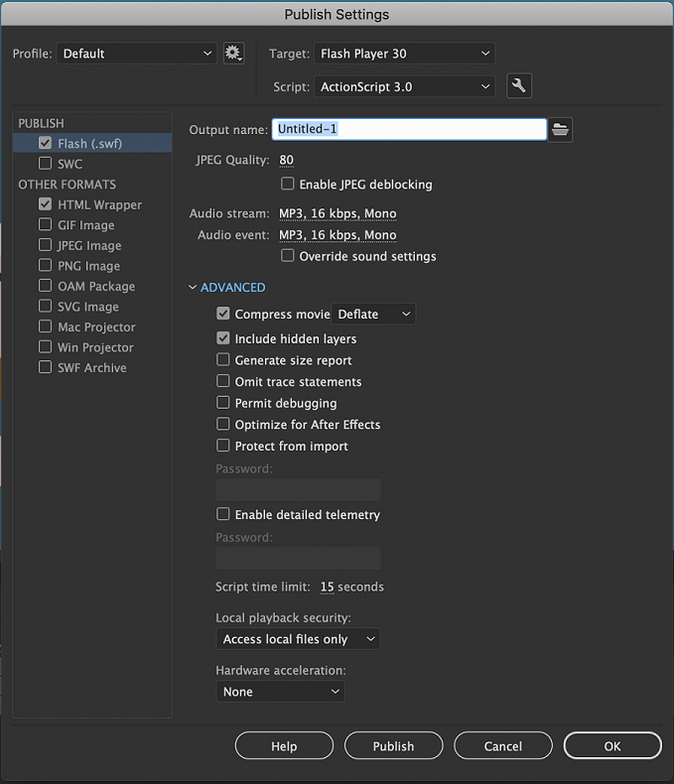Toggle Enable JPEG deblocking checkbox
Screen dimensions: 674x784
pyautogui.click(x=288, y=185)
